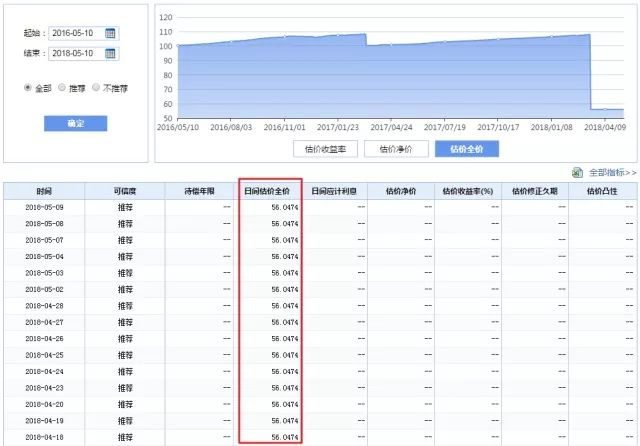Select the 推荐 radio button

pyautogui.click(x=62, y=87)
